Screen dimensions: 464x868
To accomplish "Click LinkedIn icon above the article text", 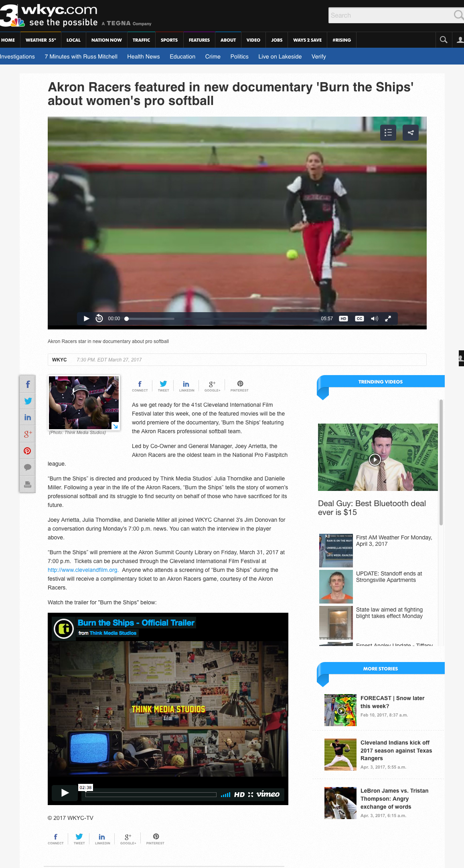I will point(186,386).
